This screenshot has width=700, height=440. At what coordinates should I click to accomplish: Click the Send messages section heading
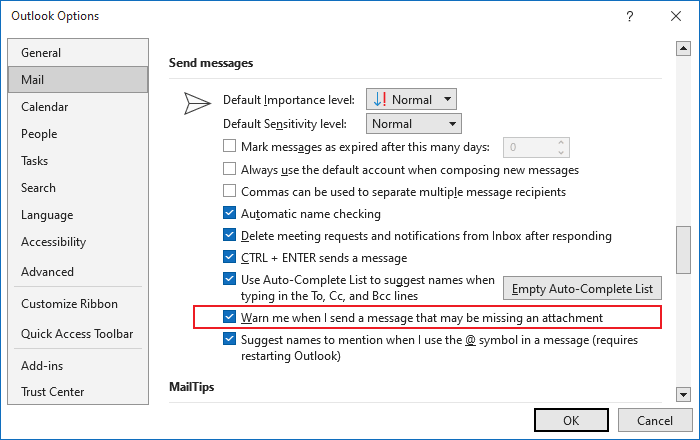coord(211,63)
